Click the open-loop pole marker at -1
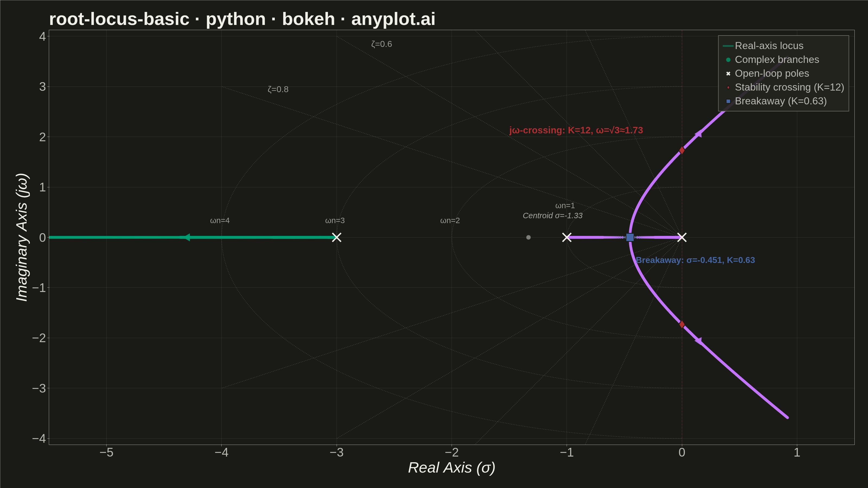The image size is (868, 488). click(567, 237)
